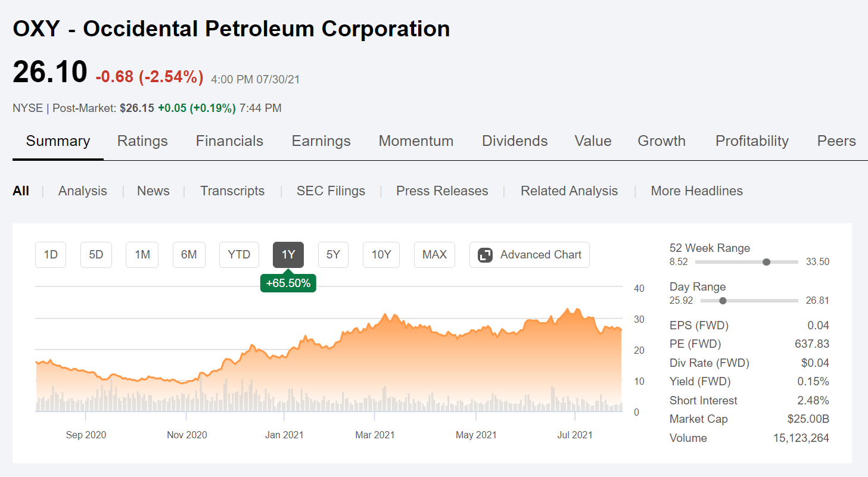Select the 10Y chart range
The image size is (868, 477).
[x=381, y=255]
